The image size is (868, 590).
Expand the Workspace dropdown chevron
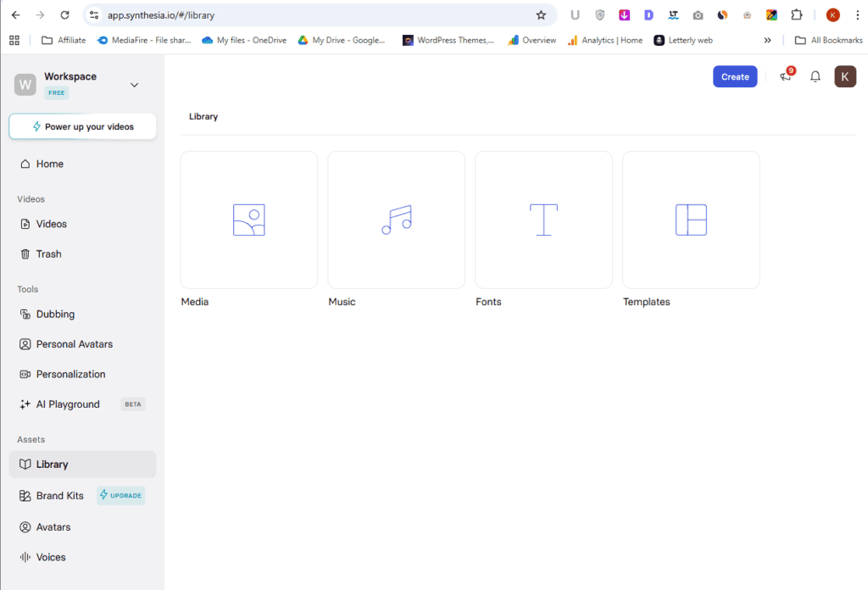pos(134,85)
